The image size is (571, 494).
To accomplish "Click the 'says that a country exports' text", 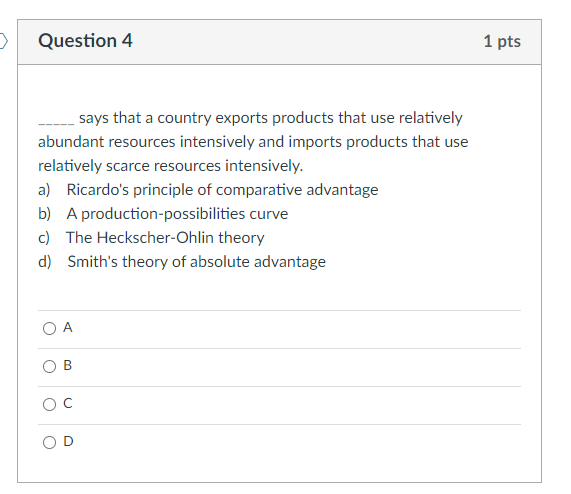I will pyautogui.click(x=145, y=118).
